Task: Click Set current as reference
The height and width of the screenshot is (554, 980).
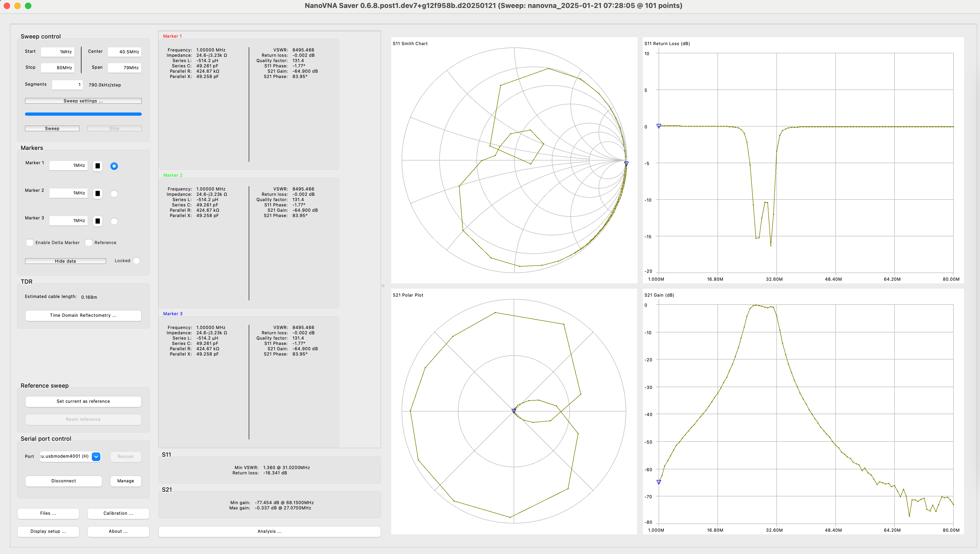Action: [x=83, y=401]
